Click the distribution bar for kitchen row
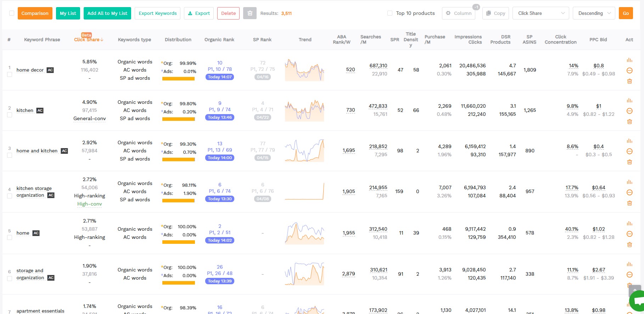Screen dimensions: 644x314 pyautogui.click(x=178, y=119)
